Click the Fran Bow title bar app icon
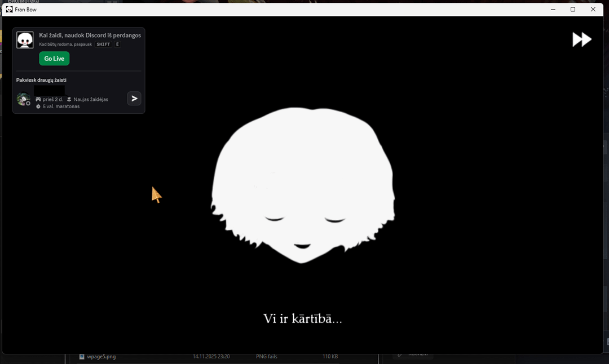Image resolution: width=609 pixels, height=364 pixels. coord(9,10)
